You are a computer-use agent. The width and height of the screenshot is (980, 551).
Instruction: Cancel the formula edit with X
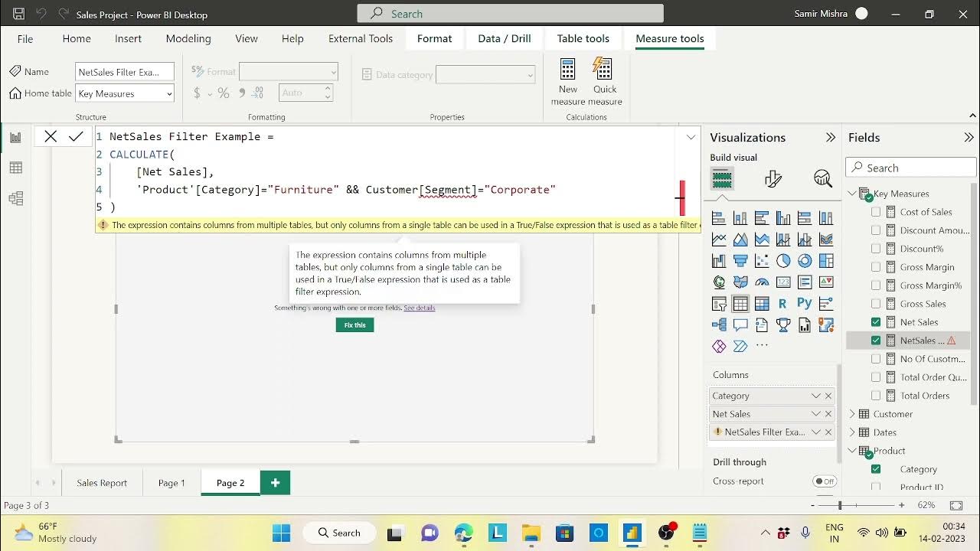point(51,137)
